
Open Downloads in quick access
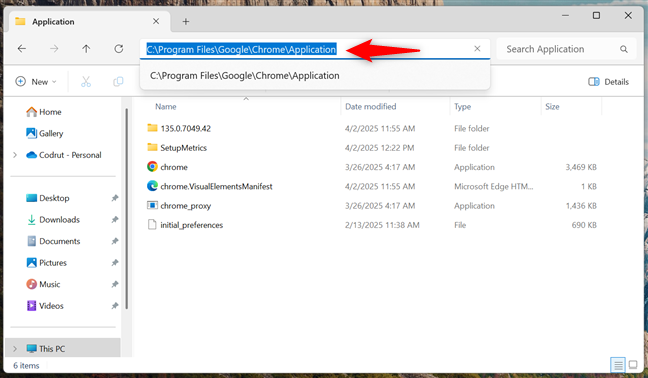(53, 219)
